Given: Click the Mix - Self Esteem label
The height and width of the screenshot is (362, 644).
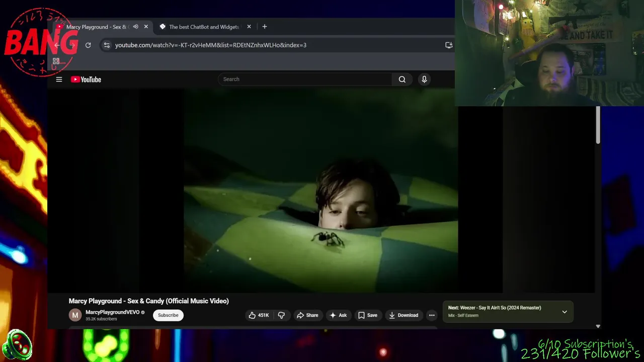Looking at the screenshot, I should pos(463,316).
